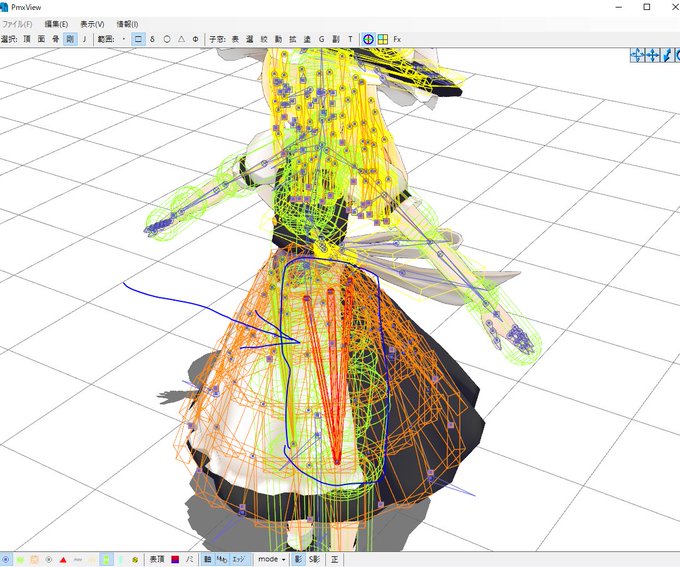Toggle the gray wavy line display icon
Screen dimensions: 680x567
[78, 560]
